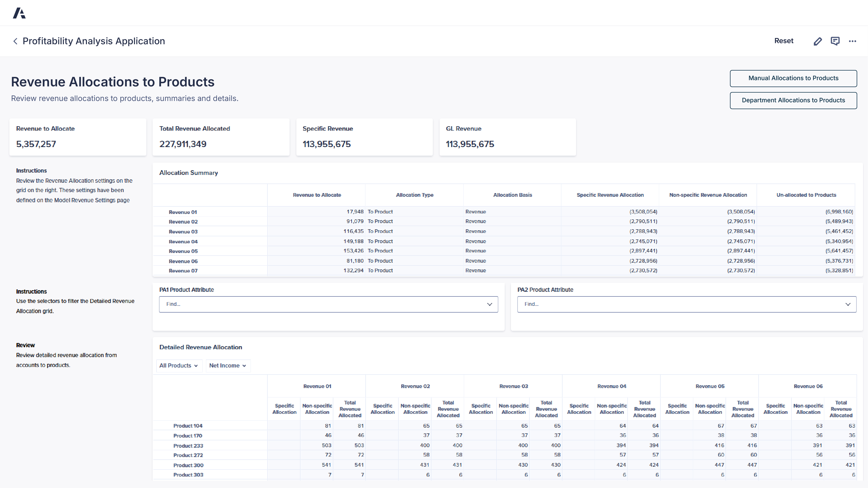868x488 pixels.
Task: Click the Reset button
Action: click(784, 41)
